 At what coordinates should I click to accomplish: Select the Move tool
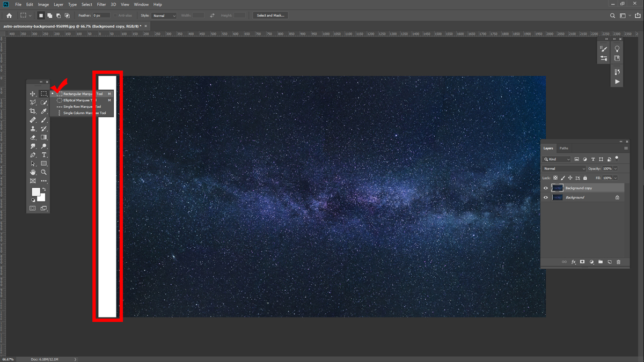(33, 94)
